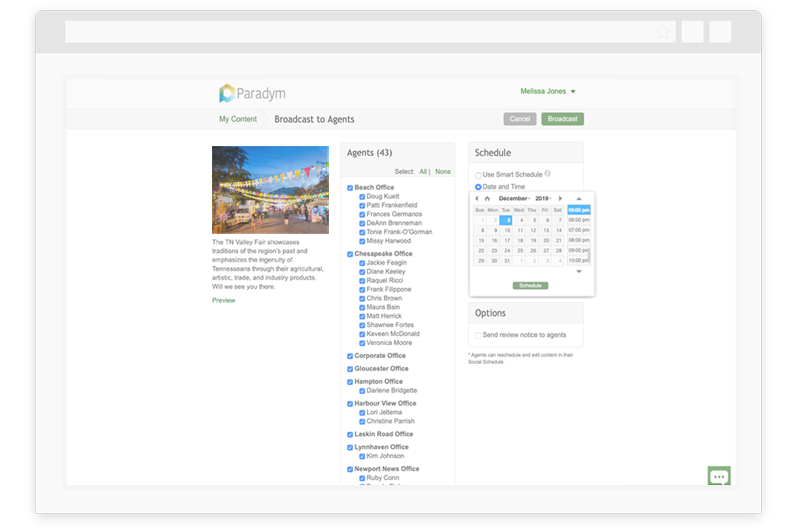Image resolution: width=796 pixels, height=531 pixels.
Task: Toggle Lynnhaven Office checkbox
Action: click(x=350, y=448)
